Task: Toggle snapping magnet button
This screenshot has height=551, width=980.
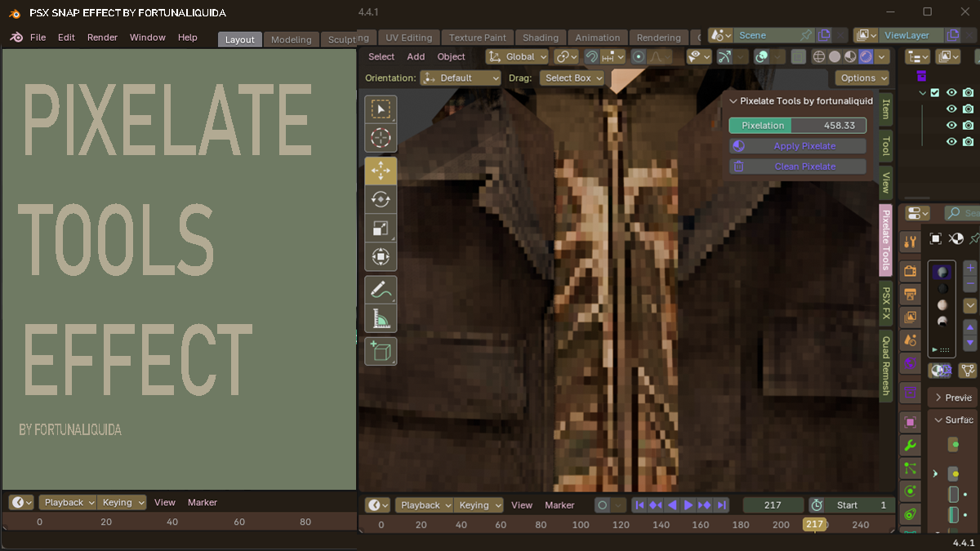Action: [x=592, y=56]
